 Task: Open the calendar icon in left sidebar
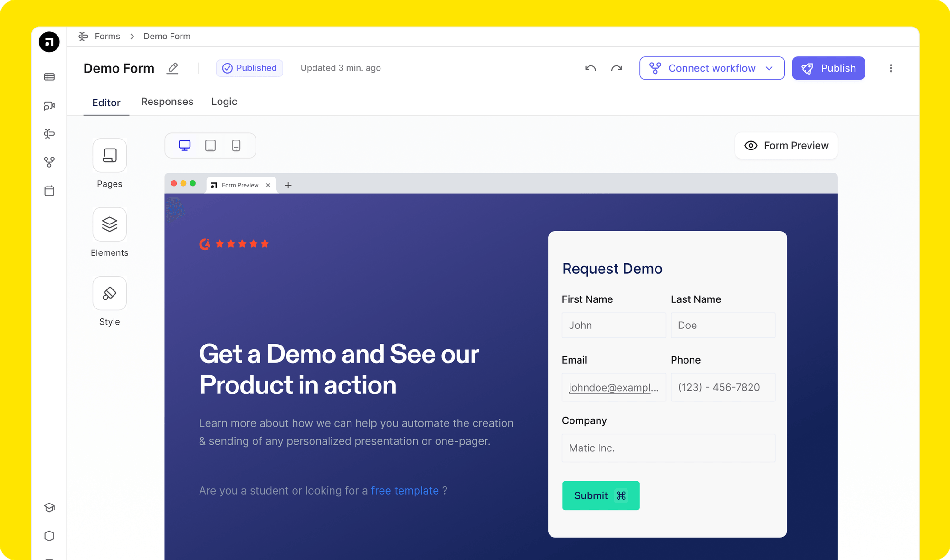[x=49, y=191]
